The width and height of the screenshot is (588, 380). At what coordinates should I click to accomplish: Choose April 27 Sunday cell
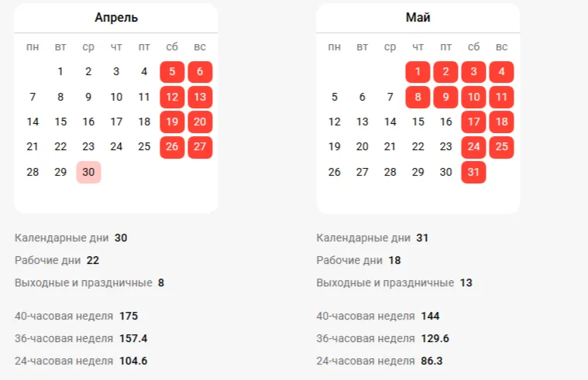coord(200,147)
